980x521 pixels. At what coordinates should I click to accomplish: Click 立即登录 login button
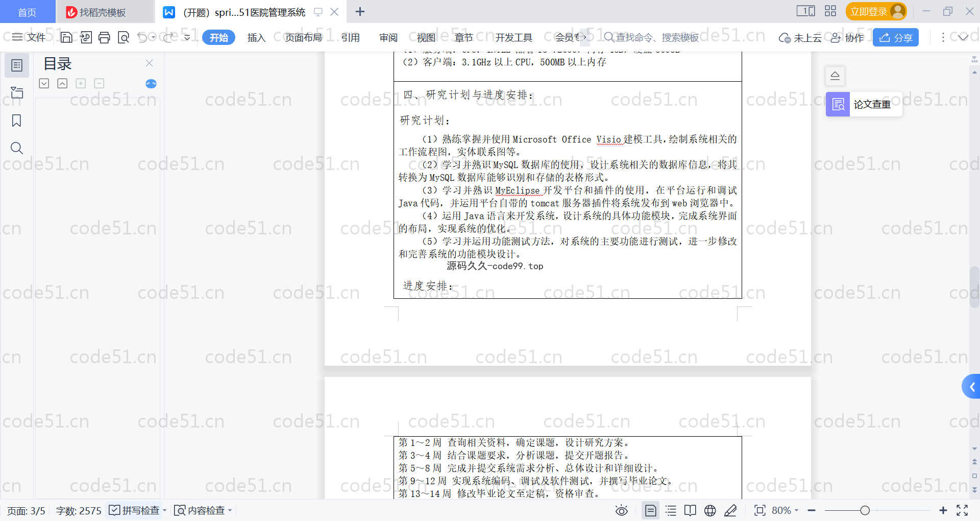tap(876, 11)
